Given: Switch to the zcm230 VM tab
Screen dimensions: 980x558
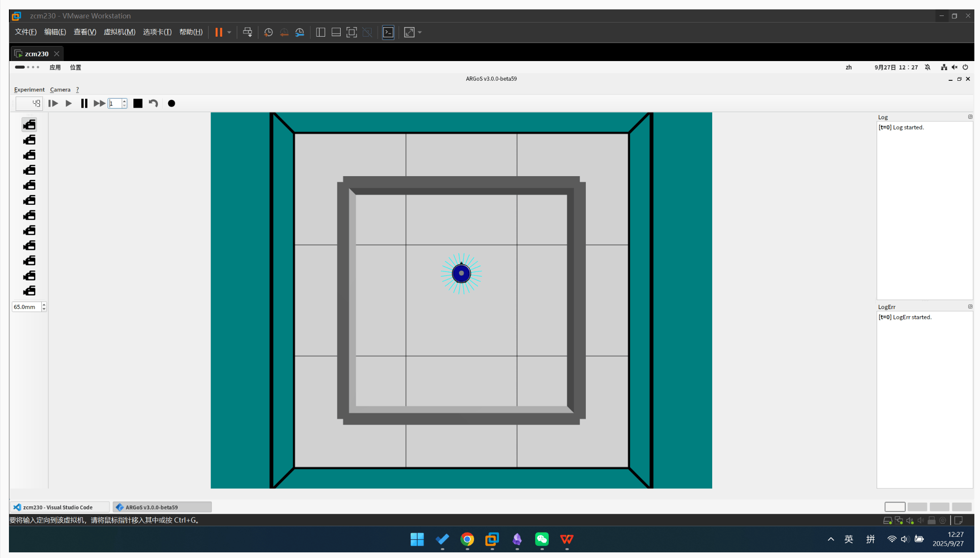Looking at the screenshot, I should pyautogui.click(x=37, y=54).
